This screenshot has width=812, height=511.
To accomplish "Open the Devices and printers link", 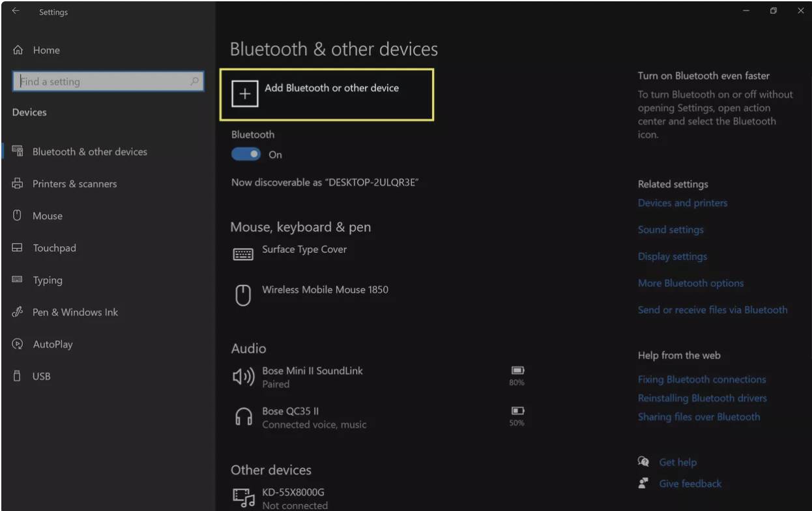I will click(682, 203).
